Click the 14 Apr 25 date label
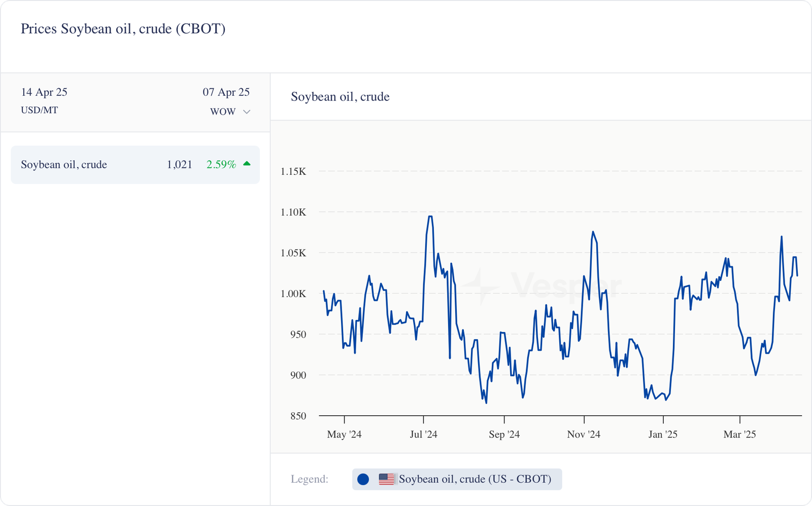Image resolution: width=812 pixels, height=506 pixels. coord(44,92)
